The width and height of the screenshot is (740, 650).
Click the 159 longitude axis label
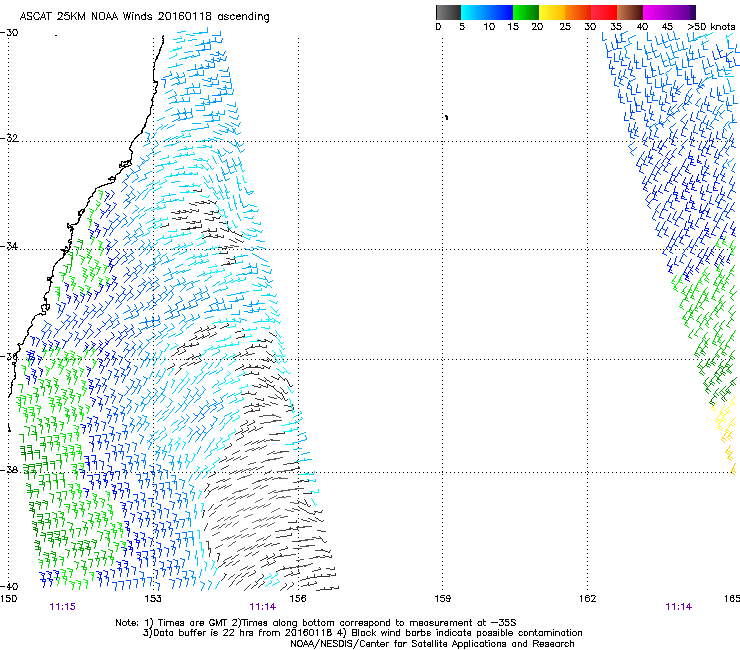(x=443, y=599)
